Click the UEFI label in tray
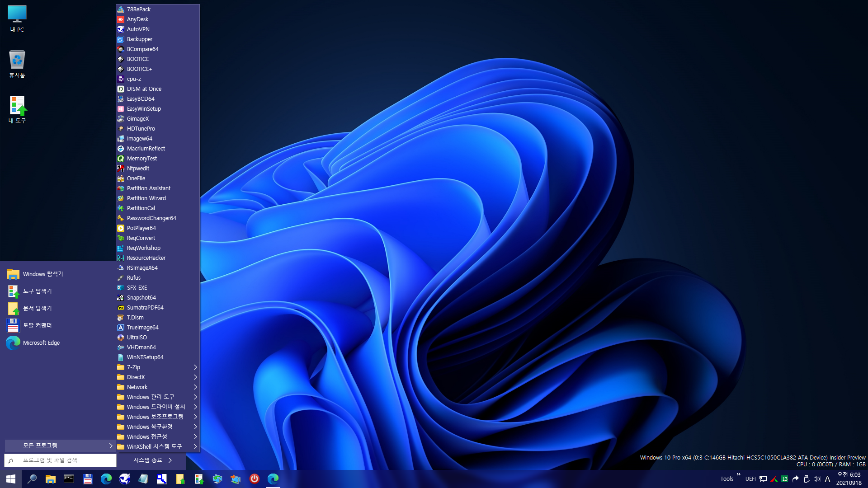Image resolution: width=868 pixels, height=488 pixels. tap(750, 479)
